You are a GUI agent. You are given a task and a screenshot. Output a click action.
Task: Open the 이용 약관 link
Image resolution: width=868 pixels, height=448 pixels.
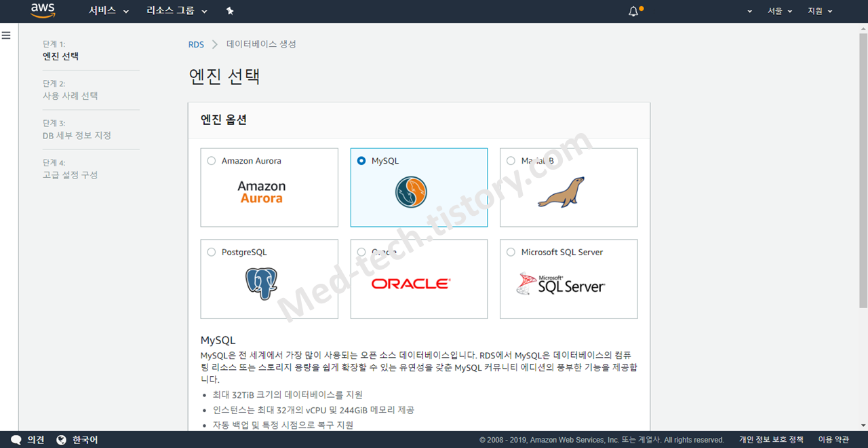click(833, 440)
